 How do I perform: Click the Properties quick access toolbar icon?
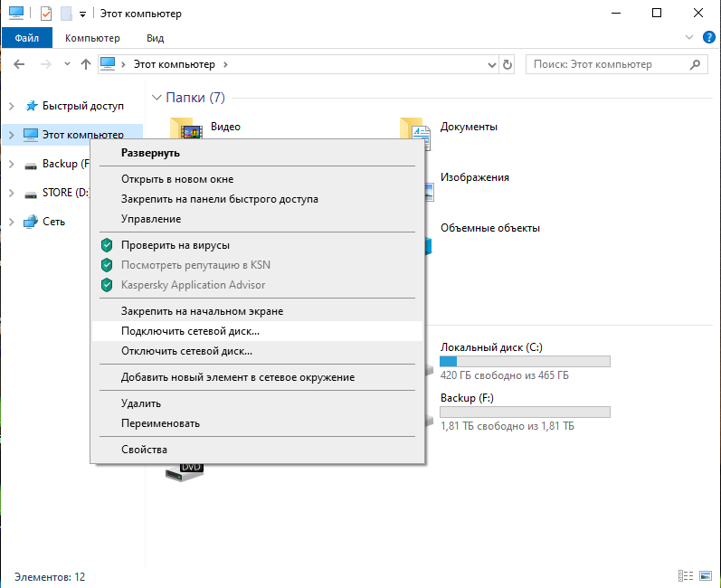tap(46, 14)
